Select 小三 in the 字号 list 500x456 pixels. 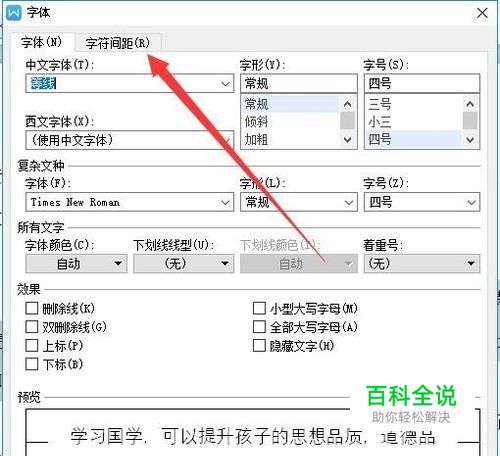coord(413,122)
